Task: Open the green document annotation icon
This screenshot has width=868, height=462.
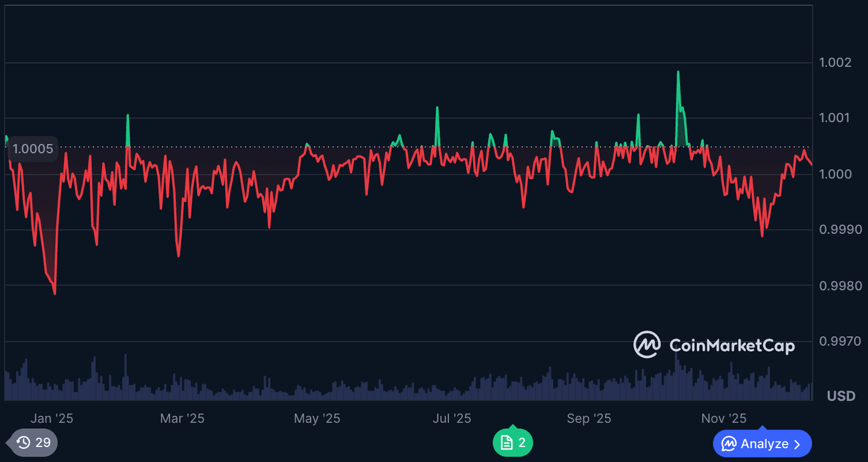Action: (x=506, y=442)
